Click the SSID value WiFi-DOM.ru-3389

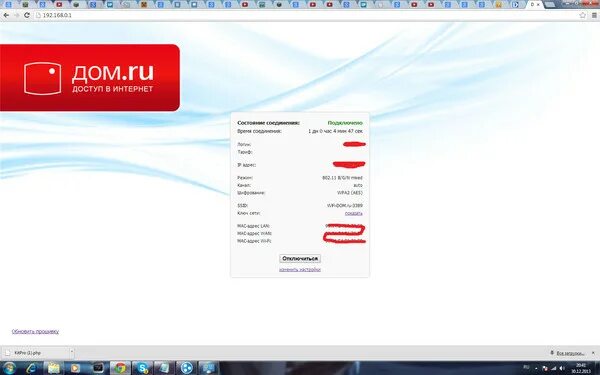pos(344,206)
